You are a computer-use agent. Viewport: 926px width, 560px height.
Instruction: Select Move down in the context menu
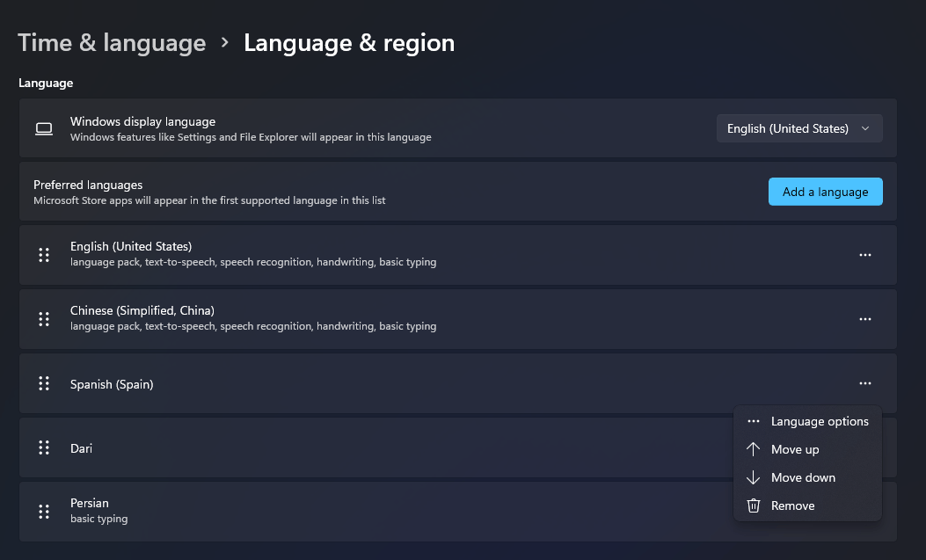click(802, 477)
